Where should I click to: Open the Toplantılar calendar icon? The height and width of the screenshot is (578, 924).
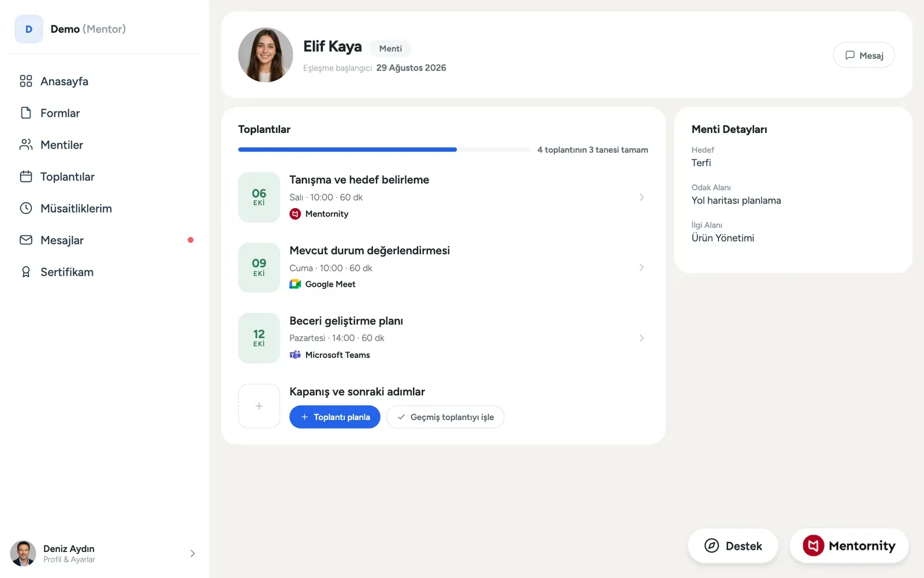click(x=26, y=176)
